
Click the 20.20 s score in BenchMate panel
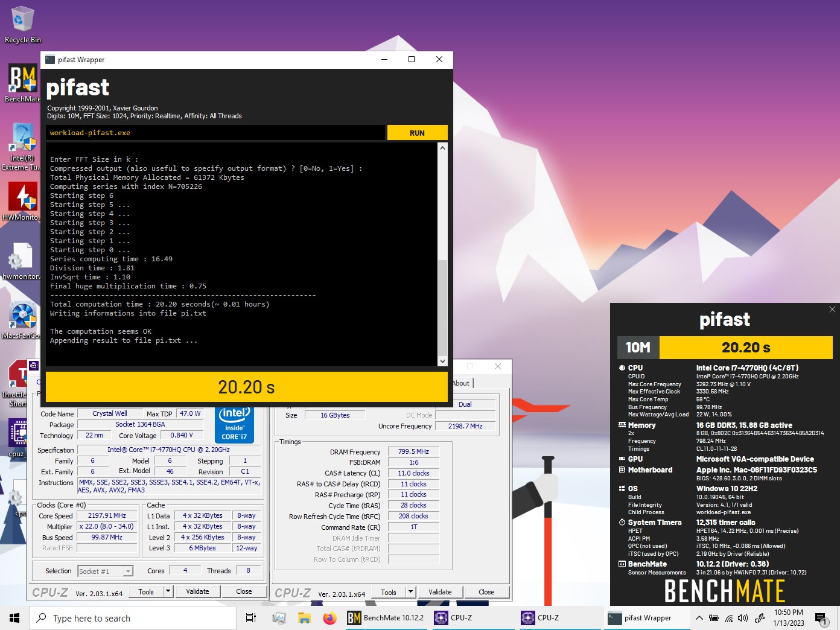coord(746,348)
